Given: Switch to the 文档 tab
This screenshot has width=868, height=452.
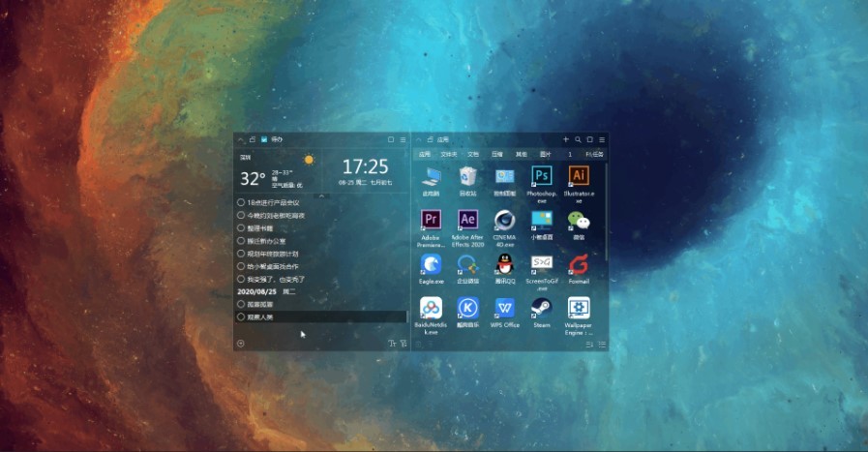Looking at the screenshot, I should (x=473, y=154).
